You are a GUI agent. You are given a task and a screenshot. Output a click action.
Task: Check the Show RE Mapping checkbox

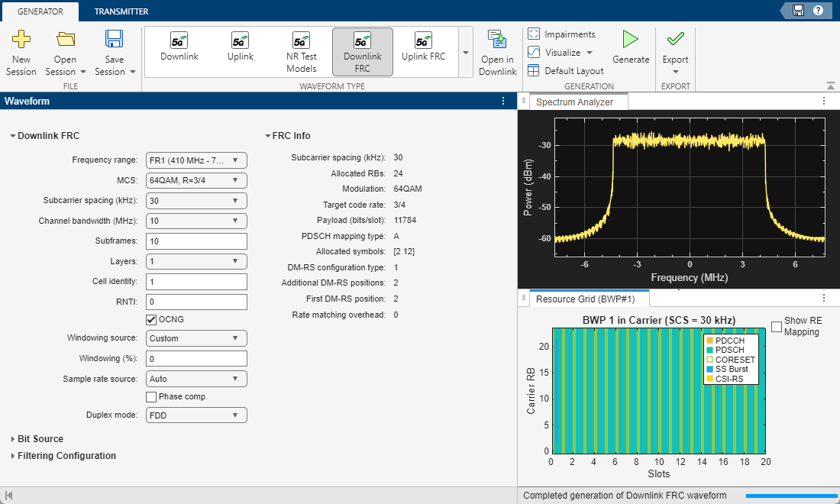click(777, 327)
